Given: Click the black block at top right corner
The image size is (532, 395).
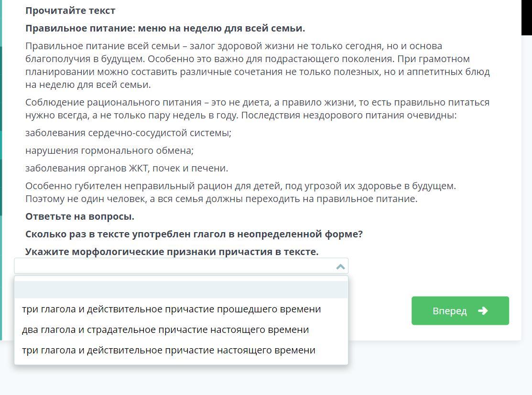Looking at the screenshot, I should [526, 17].
